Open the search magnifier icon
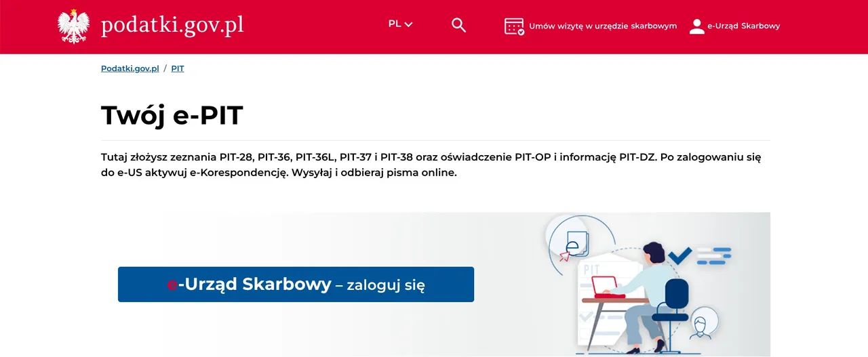The height and width of the screenshot is (357, 868). pyautogui.click(x=458, y=26)
